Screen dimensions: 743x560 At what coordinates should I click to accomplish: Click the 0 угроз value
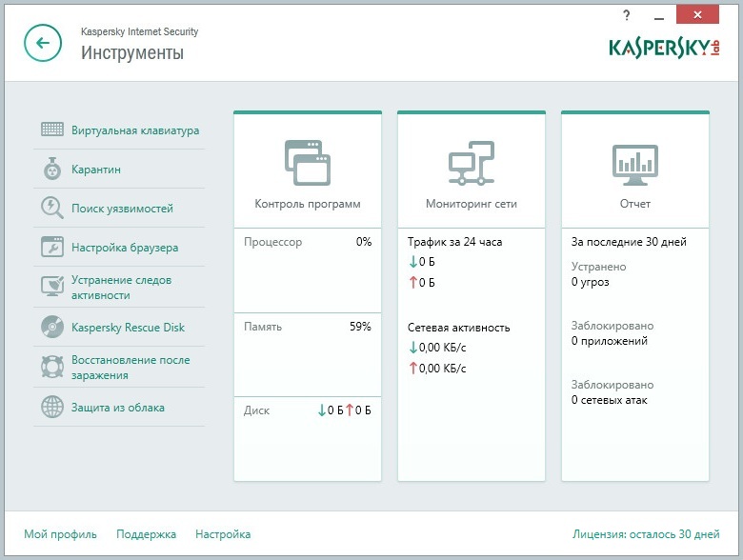pos(590,282)
